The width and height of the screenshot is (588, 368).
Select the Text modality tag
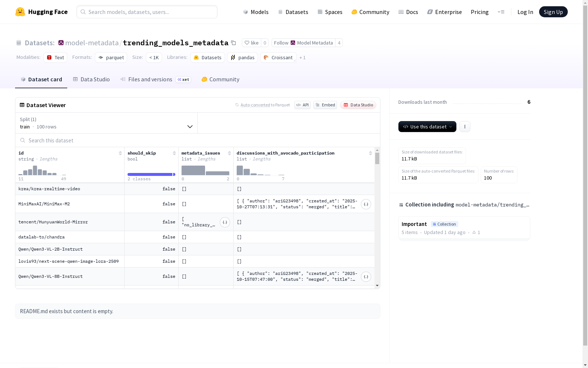point(55,57)
